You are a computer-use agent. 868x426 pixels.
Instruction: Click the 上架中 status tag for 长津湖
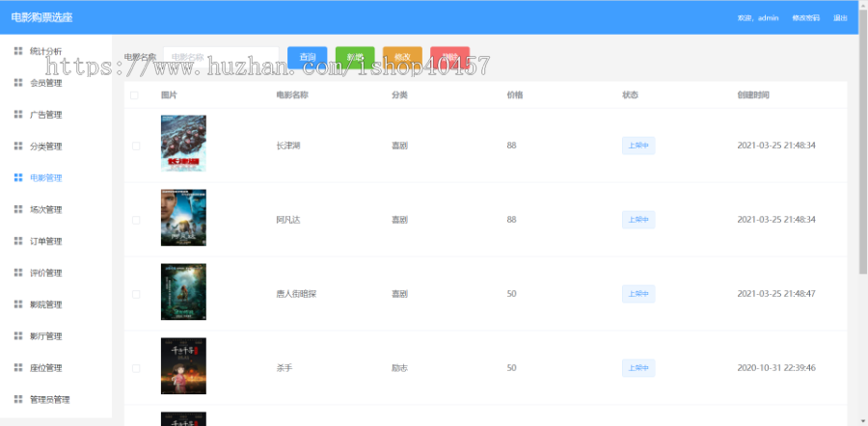[638, 146]
